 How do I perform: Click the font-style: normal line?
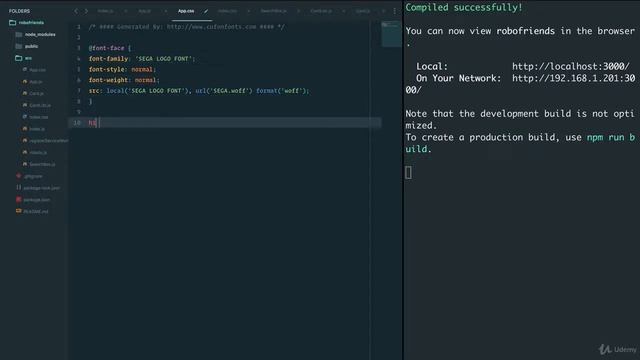[122, 69]
